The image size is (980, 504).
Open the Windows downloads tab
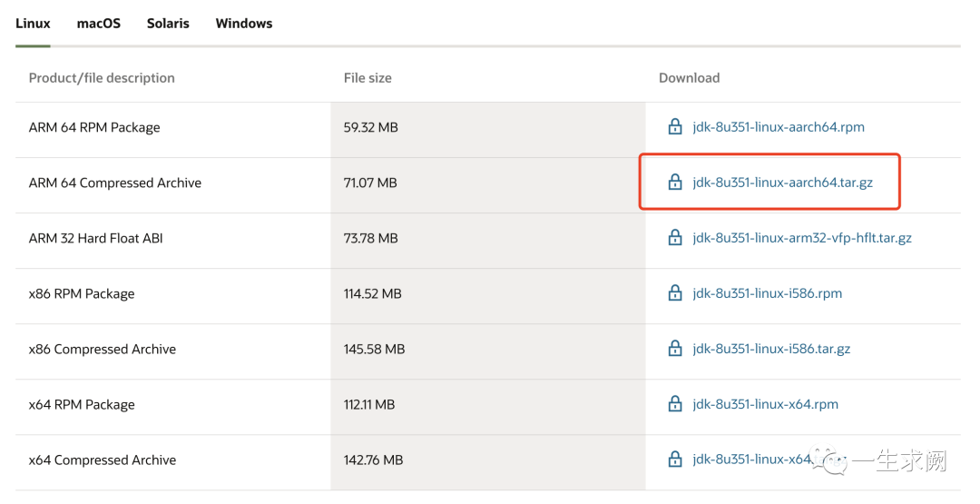click(244, 24)
